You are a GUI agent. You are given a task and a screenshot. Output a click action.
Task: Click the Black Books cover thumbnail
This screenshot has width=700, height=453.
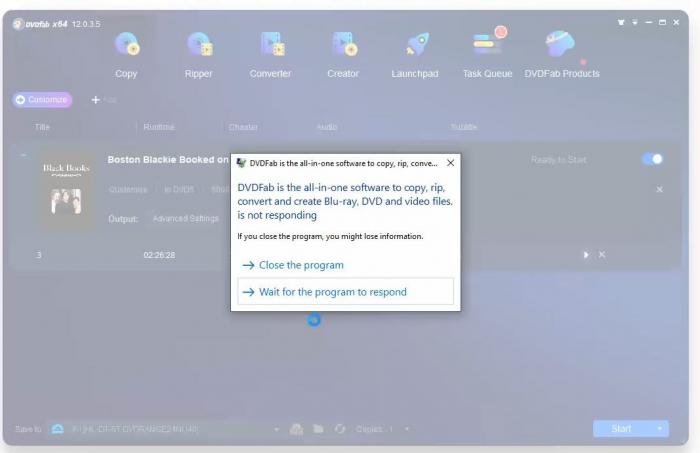pyautogui.click(x=66, y=191)
